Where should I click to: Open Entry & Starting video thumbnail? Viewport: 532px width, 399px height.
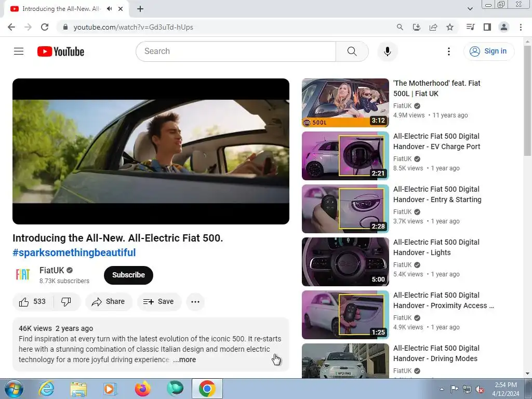[x=345, y=209]
